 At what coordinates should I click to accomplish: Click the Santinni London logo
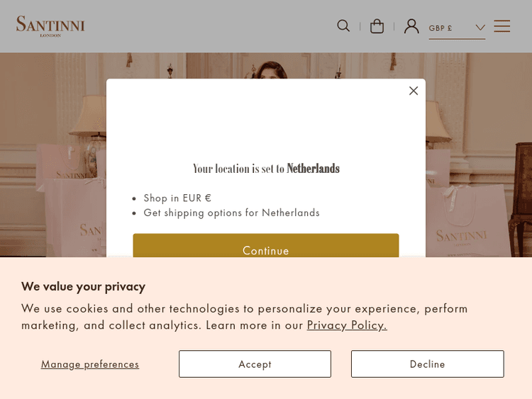[x=50, y=26]
